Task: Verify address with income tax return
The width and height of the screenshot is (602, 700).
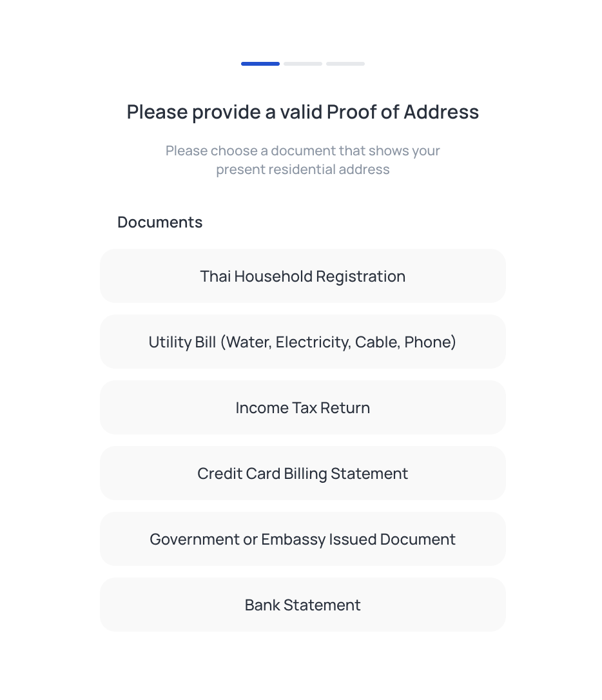Action: [302, 407]
